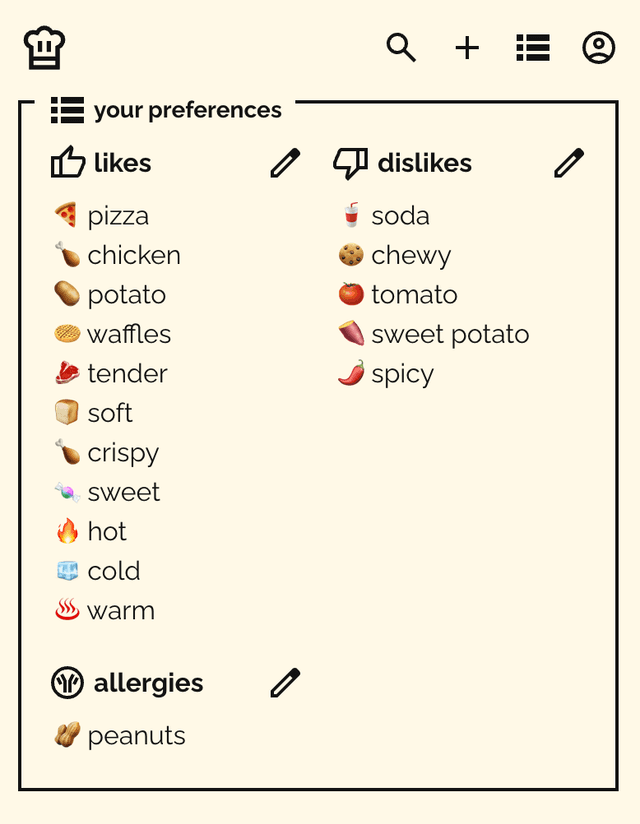
Task: Click the peanuts allergy entry
Action: [120, 735]
